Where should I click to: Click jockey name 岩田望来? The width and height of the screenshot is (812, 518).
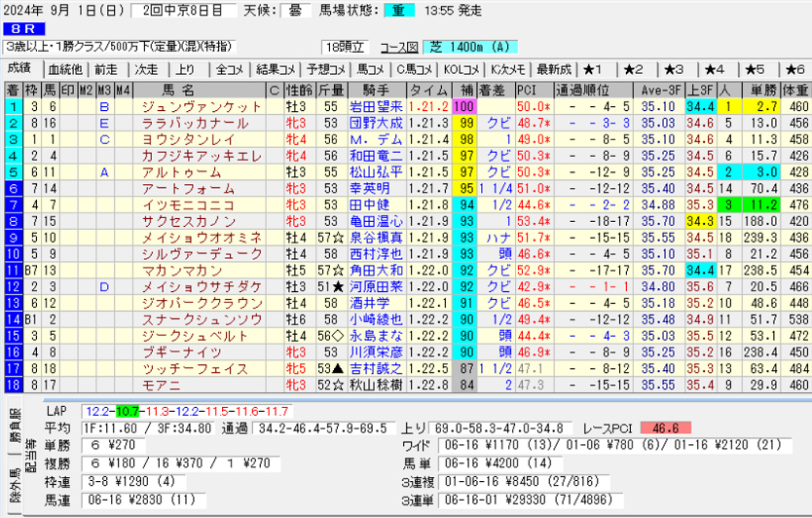coord(376,106)
